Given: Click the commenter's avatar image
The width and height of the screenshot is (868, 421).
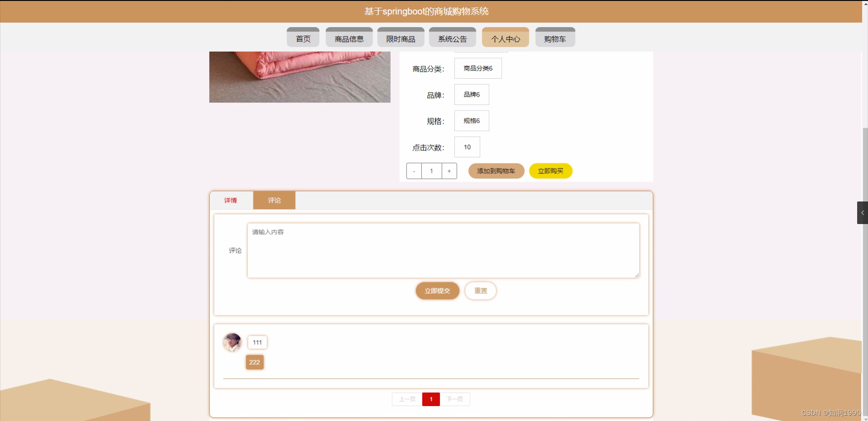Looking at the screenshot, I should pyautogui.click(x=232, y=342).
